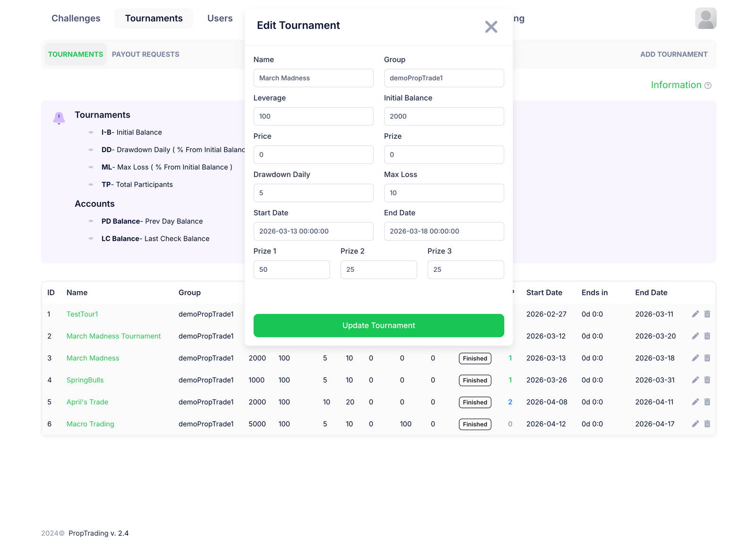Edit TestTour1 using its pencil icon
The height and width of the screenshot is (541, 756).
click(x=695, y=313)
